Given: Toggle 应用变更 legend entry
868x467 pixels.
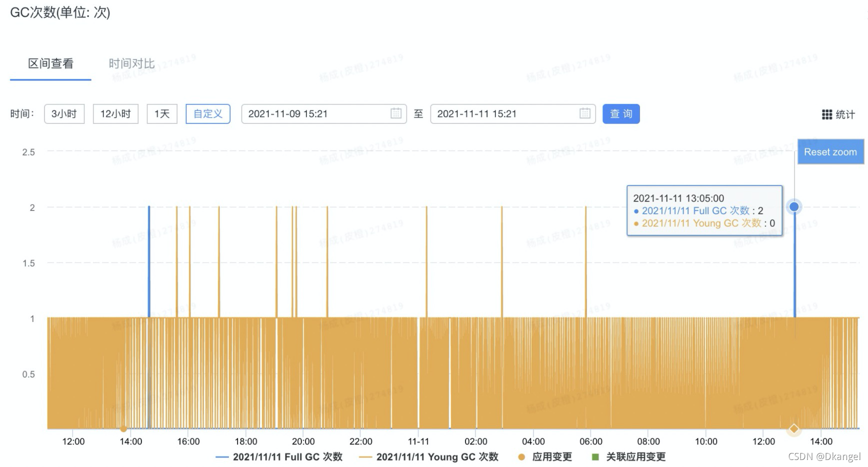Looking at the screenshot, I should pyautogui.click(x=545, y=457).
